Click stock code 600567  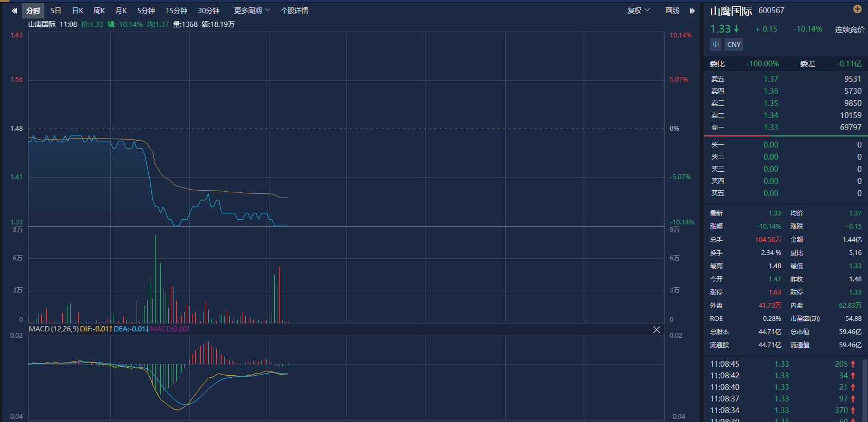pos(771,11)
